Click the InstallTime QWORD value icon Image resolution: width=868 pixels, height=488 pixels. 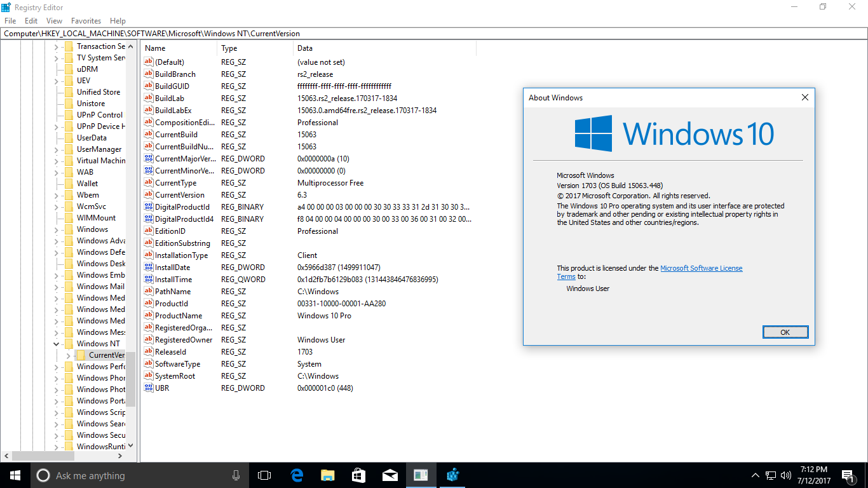149,280
